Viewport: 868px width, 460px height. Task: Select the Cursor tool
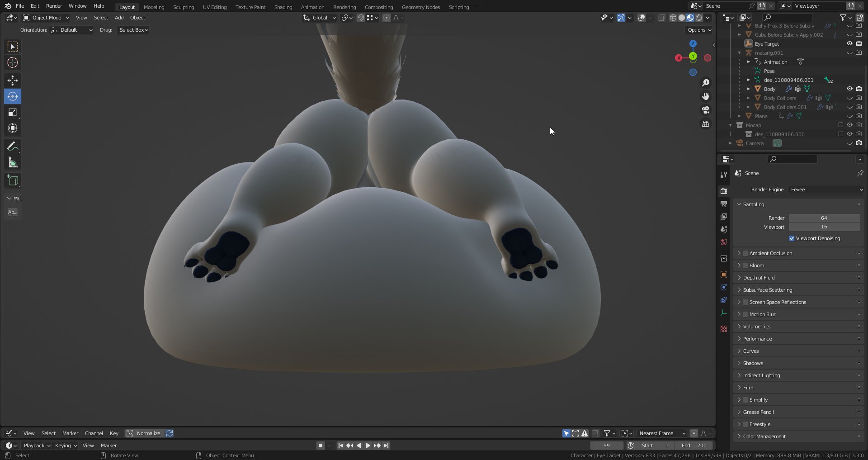tap(13, 63)
